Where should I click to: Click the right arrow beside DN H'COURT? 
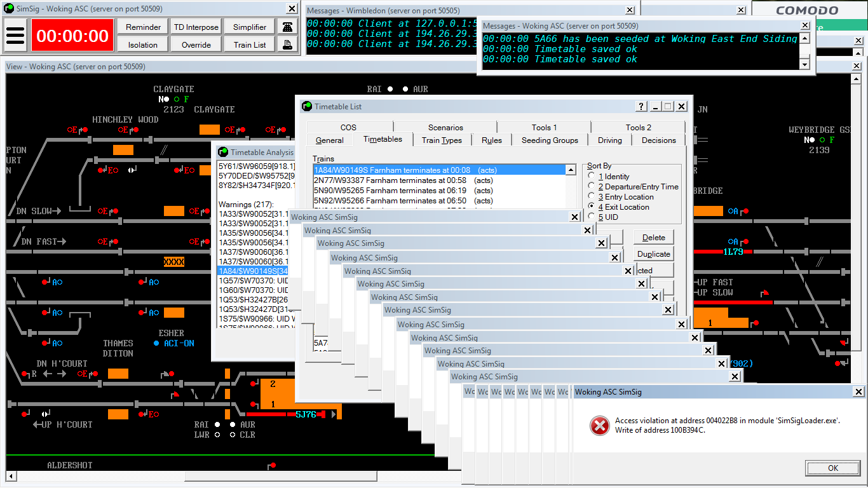click(x=62, y=374)
